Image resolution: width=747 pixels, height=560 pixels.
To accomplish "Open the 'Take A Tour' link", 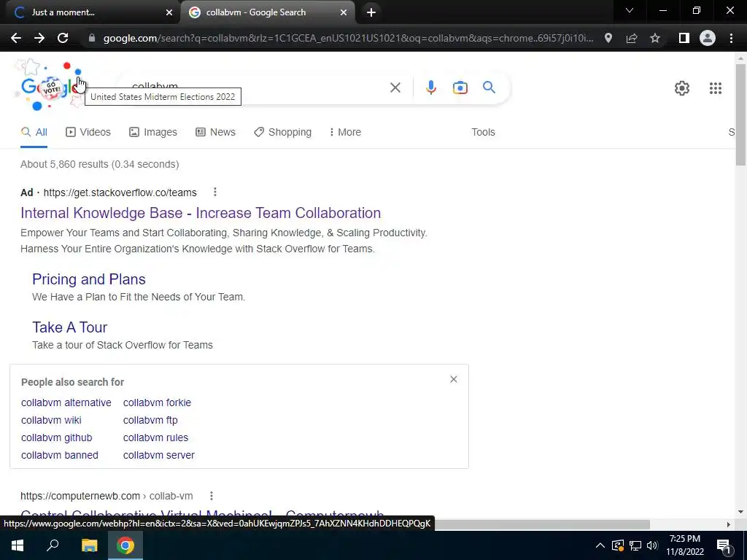I will [69, 327].
